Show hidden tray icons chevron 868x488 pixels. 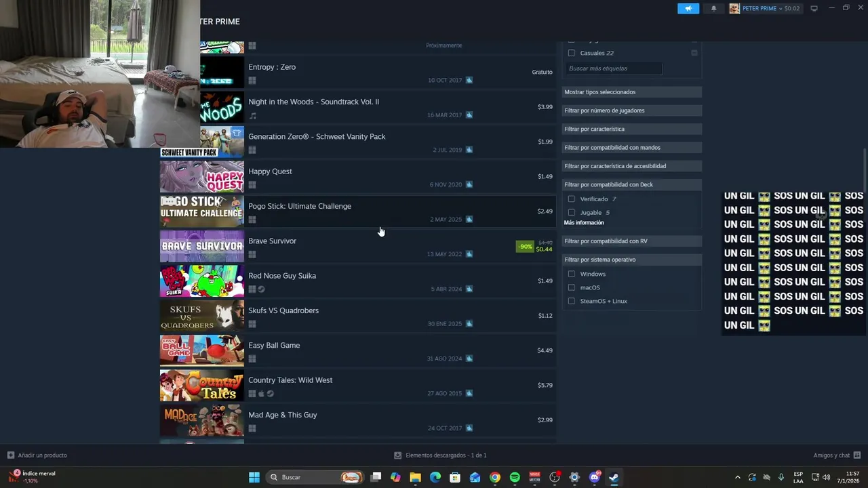pyautogui.click(x=738, y=477)
